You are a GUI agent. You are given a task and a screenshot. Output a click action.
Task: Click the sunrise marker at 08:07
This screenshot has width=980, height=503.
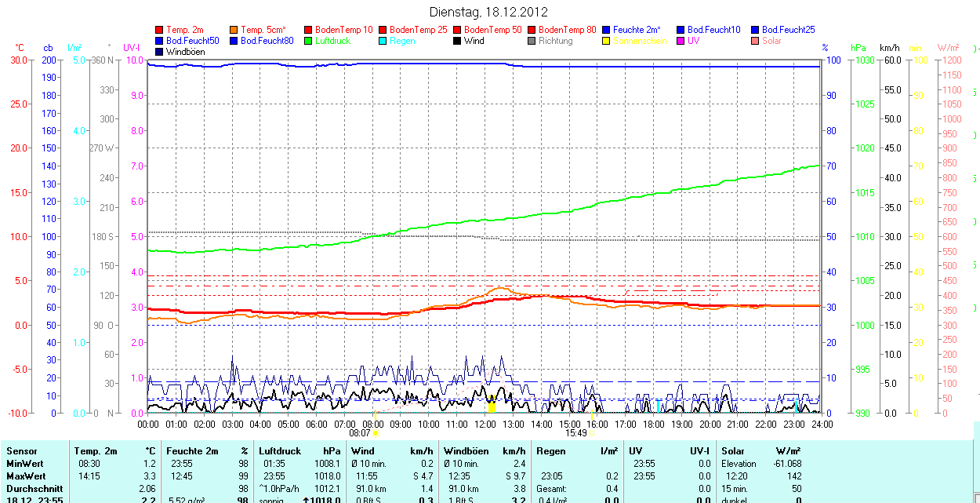(x=376, y=432)
